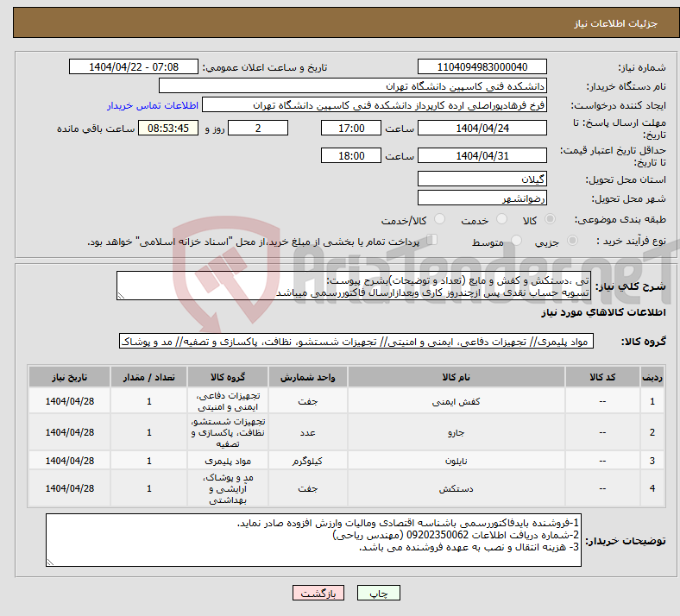680x616 pixels.
Task: Click the resize handle of description text area
Action: 121,296
